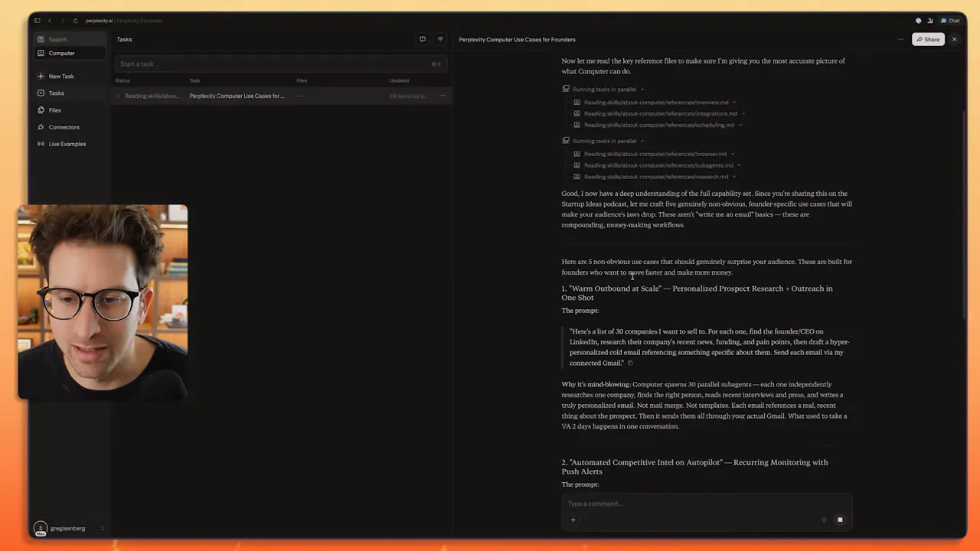This screenshot has width=980, height=551.
Task: Go back with the browser back arrow
Action: (x=50, y=21)
